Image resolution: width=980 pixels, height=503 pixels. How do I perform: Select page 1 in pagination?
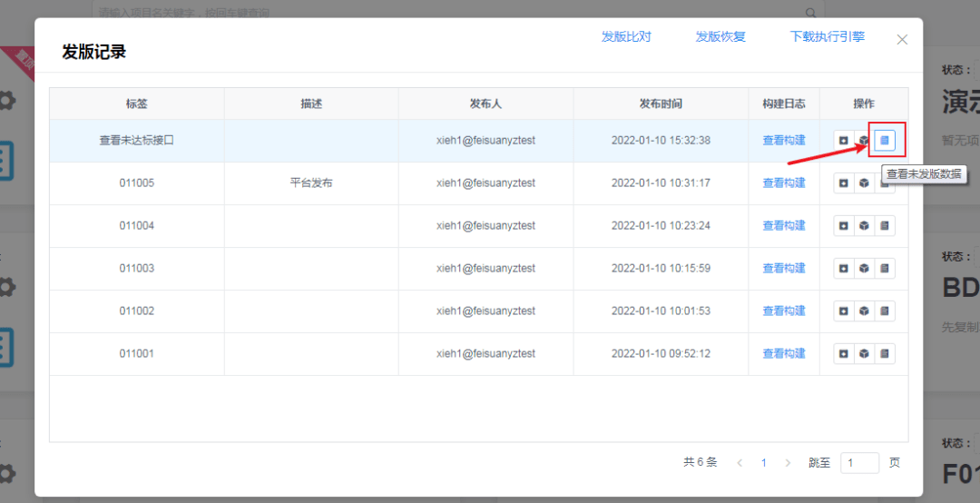(764, 463)
